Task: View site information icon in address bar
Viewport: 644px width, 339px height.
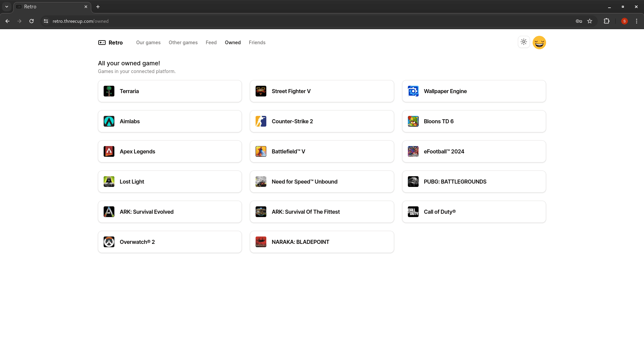Action: click(46, 21)
